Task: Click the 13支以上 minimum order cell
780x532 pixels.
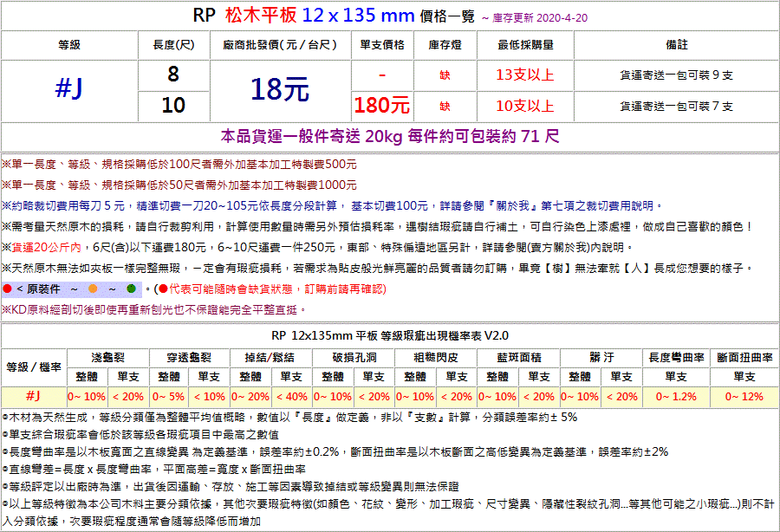Action: point(525,75)
